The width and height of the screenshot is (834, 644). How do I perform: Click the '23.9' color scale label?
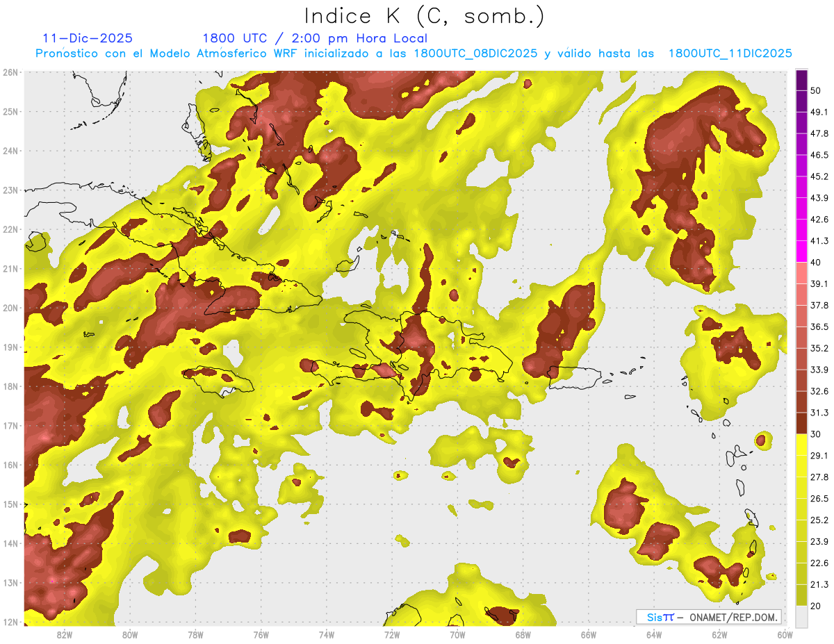pyautogui.click(x=819, y=542)
